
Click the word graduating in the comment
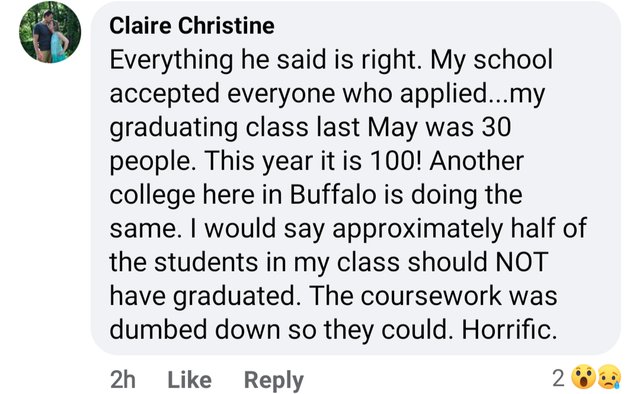(174, 129)
